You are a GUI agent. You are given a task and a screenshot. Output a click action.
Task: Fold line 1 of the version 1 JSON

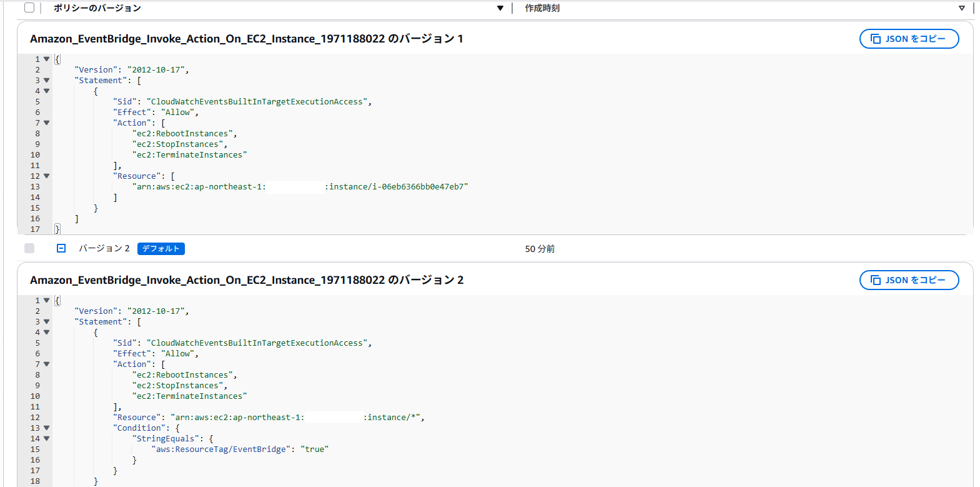pyautogui.click(x=47, y=59)
